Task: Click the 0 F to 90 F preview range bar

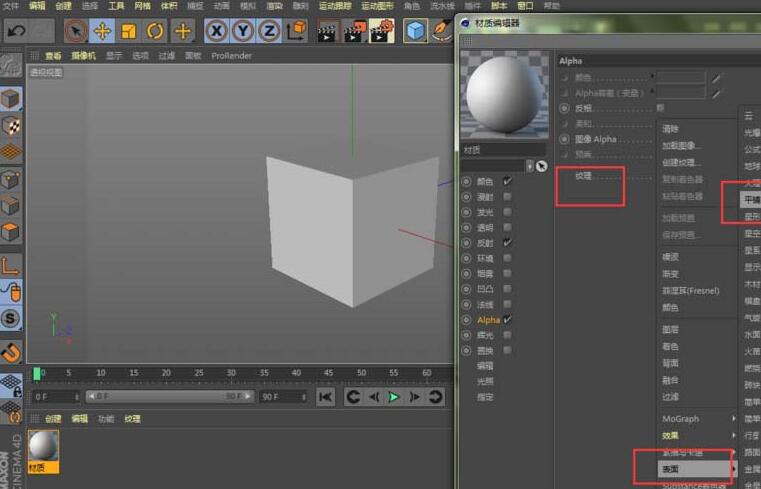Action: 170,396
